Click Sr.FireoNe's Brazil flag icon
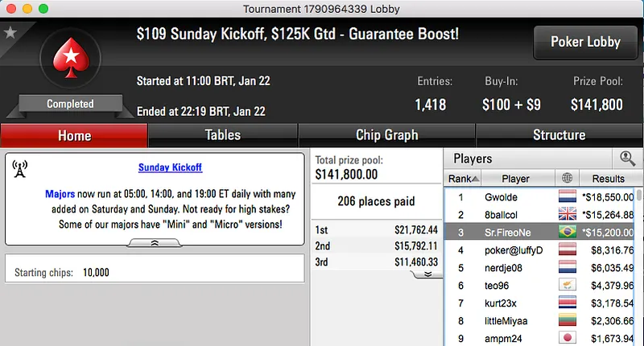This screenshot has width=644, height=346. tap(567, 232)
